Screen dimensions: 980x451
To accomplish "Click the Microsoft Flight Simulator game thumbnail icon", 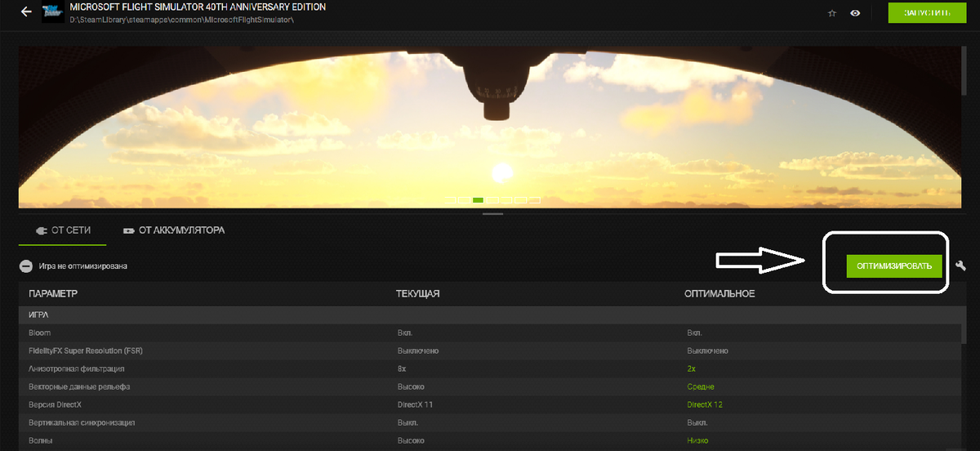I will click(x=53, y=13).
